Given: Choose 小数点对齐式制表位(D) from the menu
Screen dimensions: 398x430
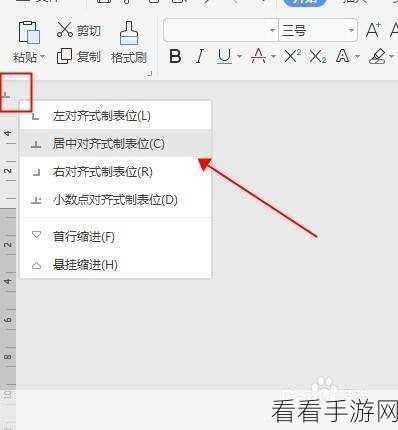Looking at the screenshot, I should point(116,200).
